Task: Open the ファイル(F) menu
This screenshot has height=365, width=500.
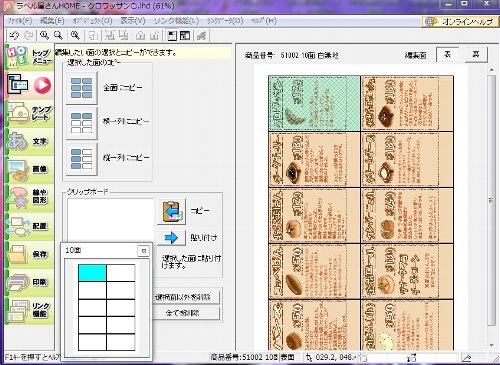Action: coord(20,21)
